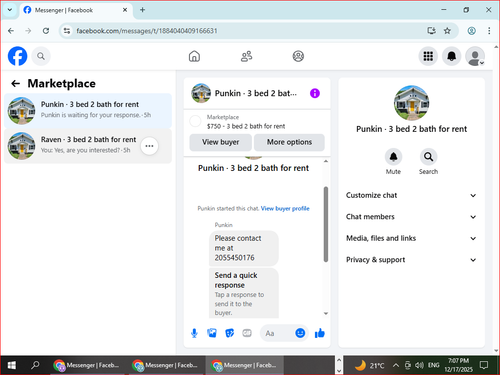The width and height of the screenshot is (500, 375).
Task: Open the View buyer profile link
Action: [x=285, y=209]
